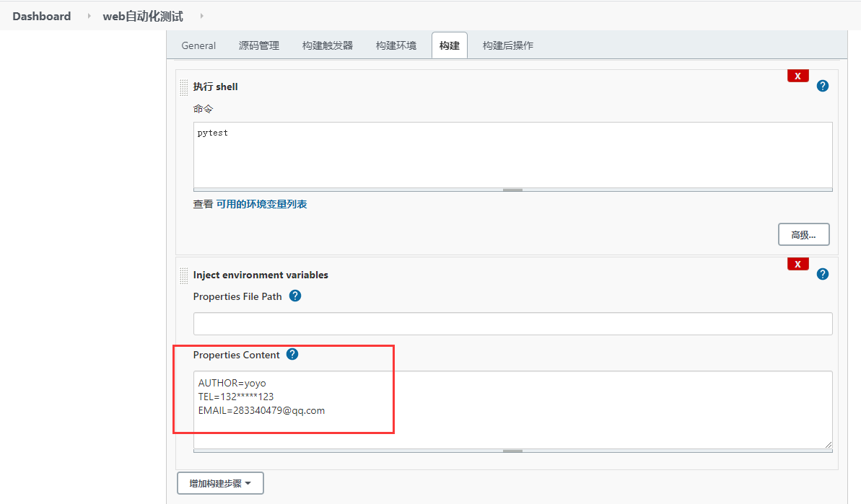Image resolution: width=861 pixels, height=504 pixels.
Task: Open help for 执行 shell section
Action: pyautogui.click(x=822, y=85)
